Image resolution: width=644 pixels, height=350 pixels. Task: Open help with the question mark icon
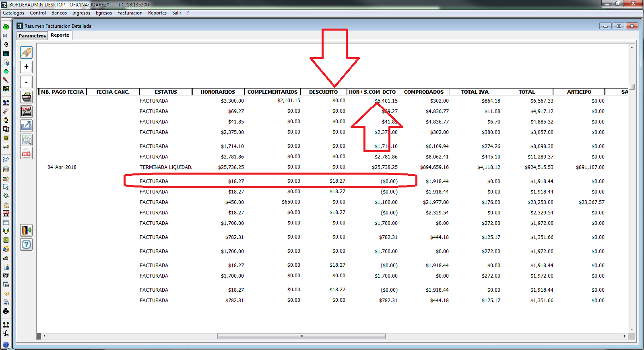(26, 245)
